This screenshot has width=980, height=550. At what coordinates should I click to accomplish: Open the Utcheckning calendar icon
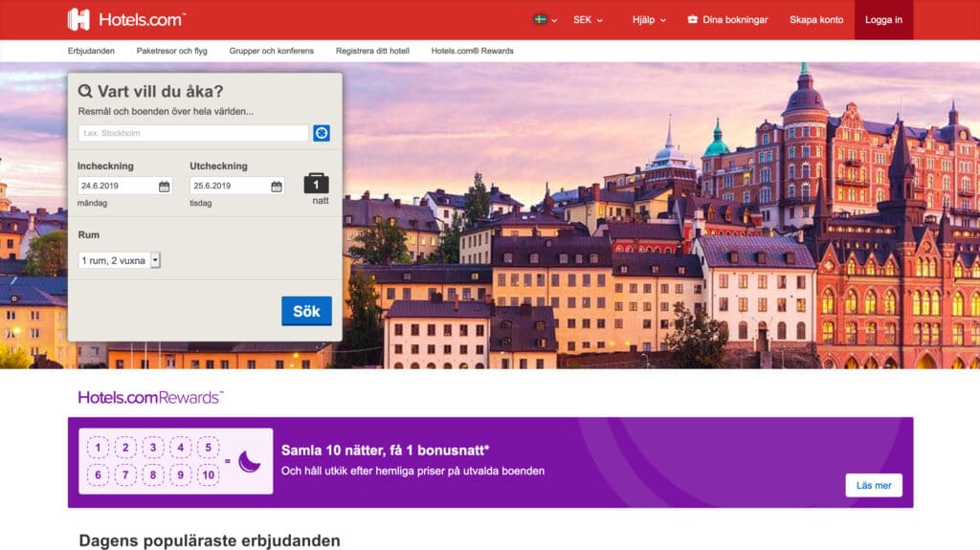coord(277,187)
